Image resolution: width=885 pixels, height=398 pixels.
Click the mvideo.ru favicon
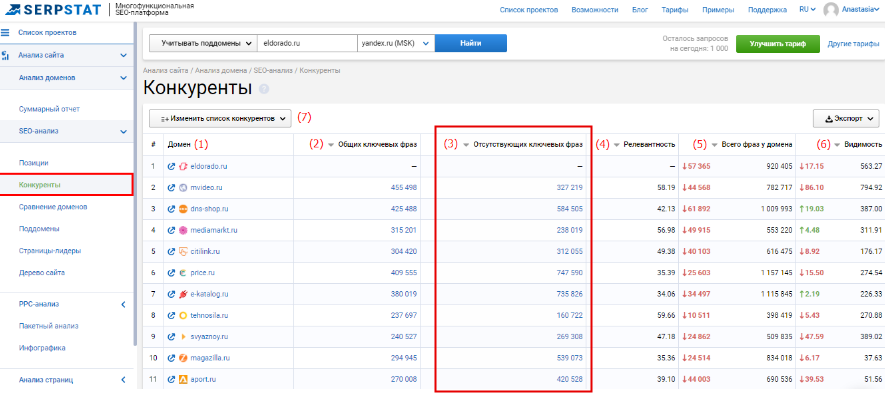(183, 187)
